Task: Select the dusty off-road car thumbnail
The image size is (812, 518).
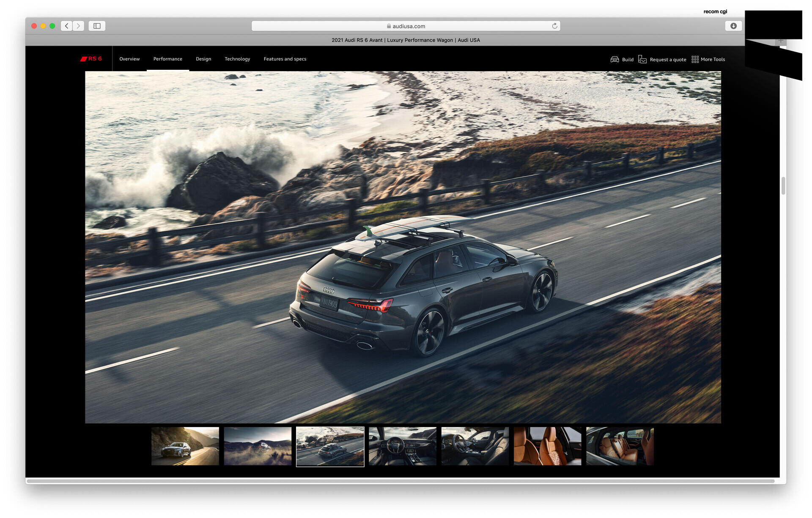Action: pyautogui.click(x=258, y=446)
